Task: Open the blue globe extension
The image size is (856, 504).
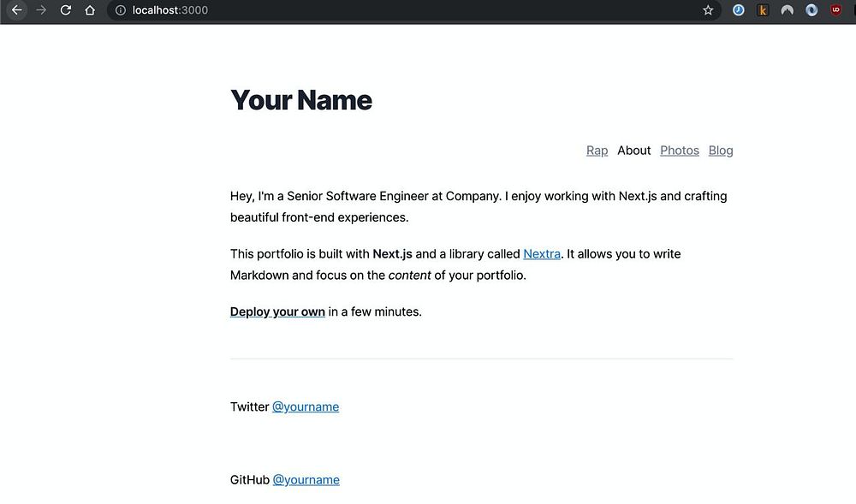Action: tap(811, 10)
